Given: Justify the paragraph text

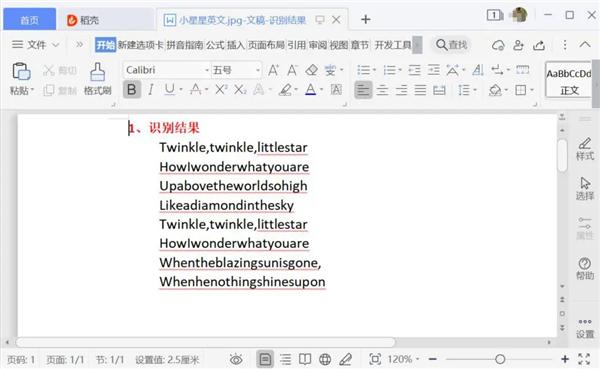Looking at the screenshot, I should [420, 90].
